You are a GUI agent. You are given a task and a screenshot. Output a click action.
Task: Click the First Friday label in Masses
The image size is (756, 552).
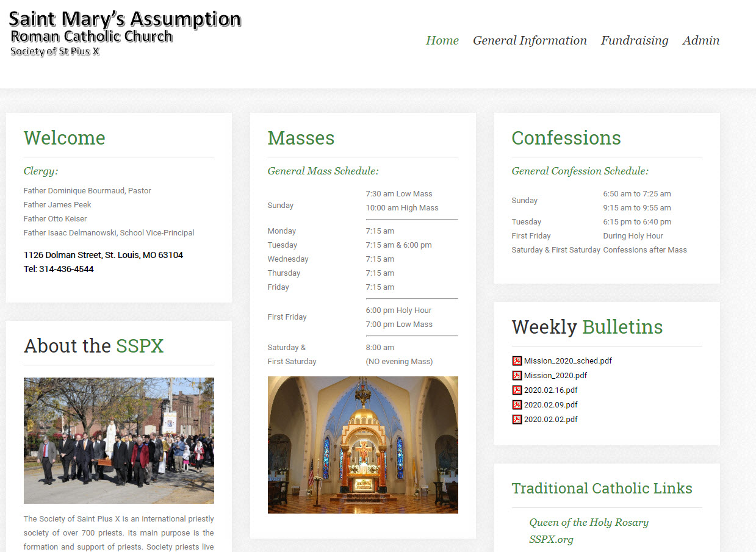[287, 317]
